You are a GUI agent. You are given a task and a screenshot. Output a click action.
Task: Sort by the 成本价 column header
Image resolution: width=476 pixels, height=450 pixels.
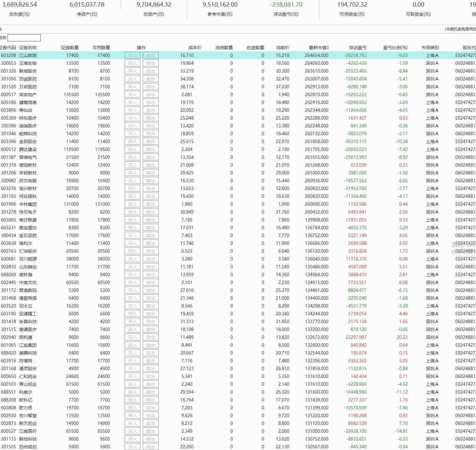(x=195, y=48)
